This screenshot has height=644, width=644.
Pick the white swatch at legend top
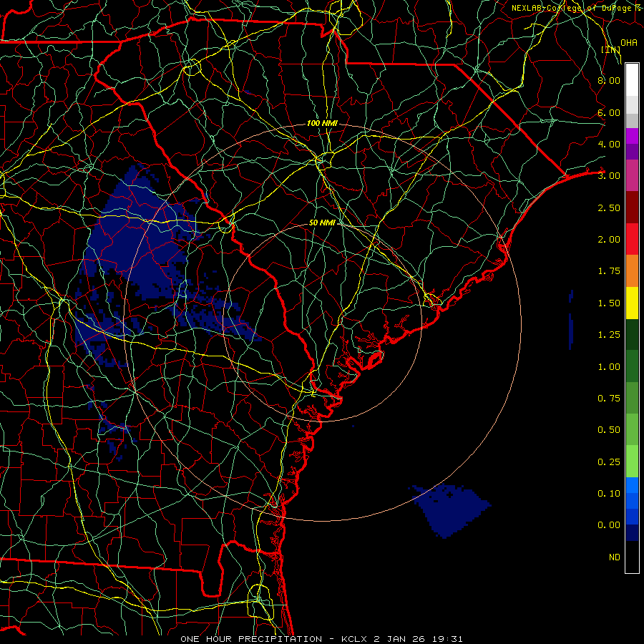[x=632, y=80]
